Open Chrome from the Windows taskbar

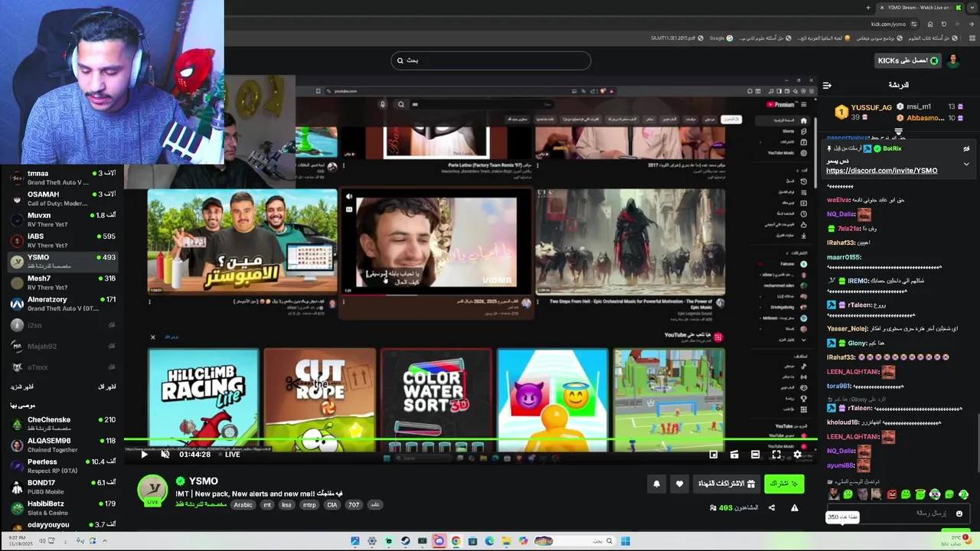(456, 541)
